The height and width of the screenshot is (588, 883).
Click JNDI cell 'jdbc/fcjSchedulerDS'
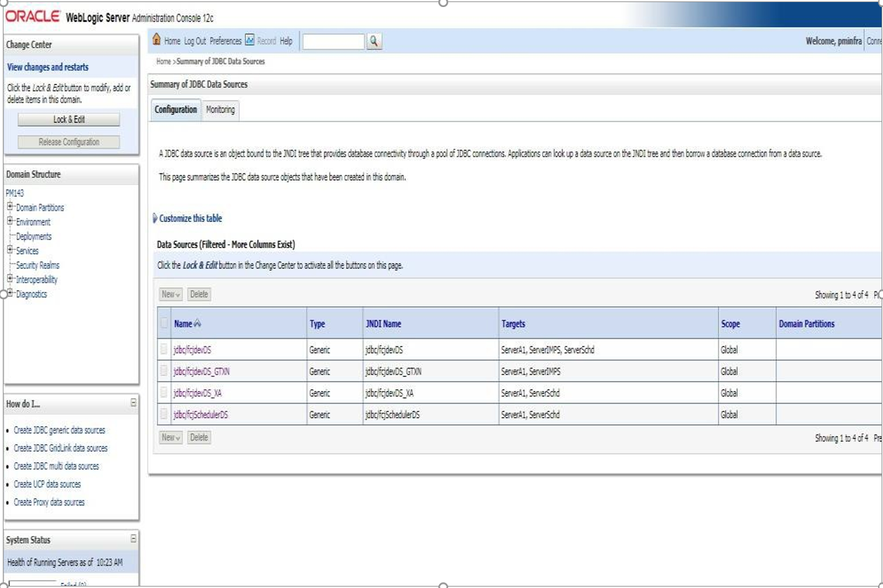click(x=393, y=414)
